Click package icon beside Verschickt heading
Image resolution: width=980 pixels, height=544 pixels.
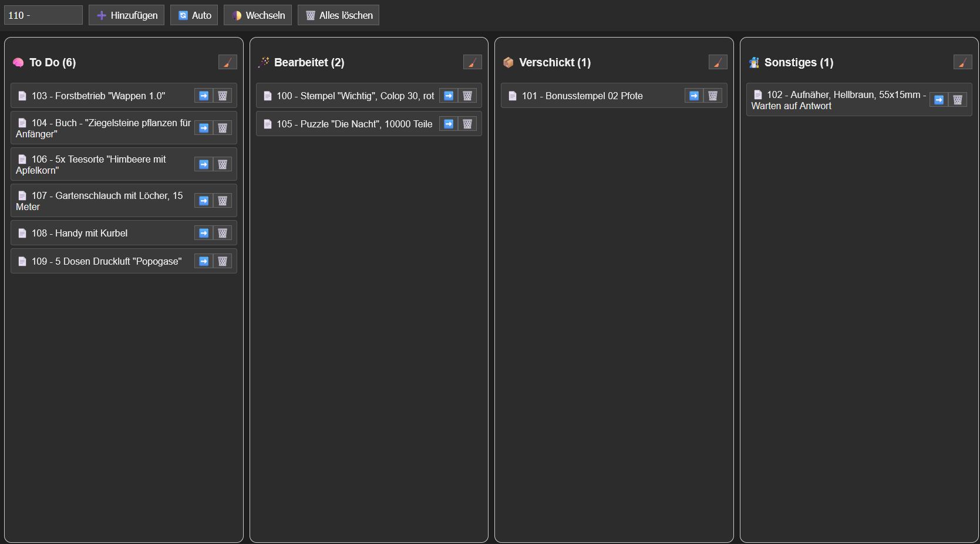point(508,62)
